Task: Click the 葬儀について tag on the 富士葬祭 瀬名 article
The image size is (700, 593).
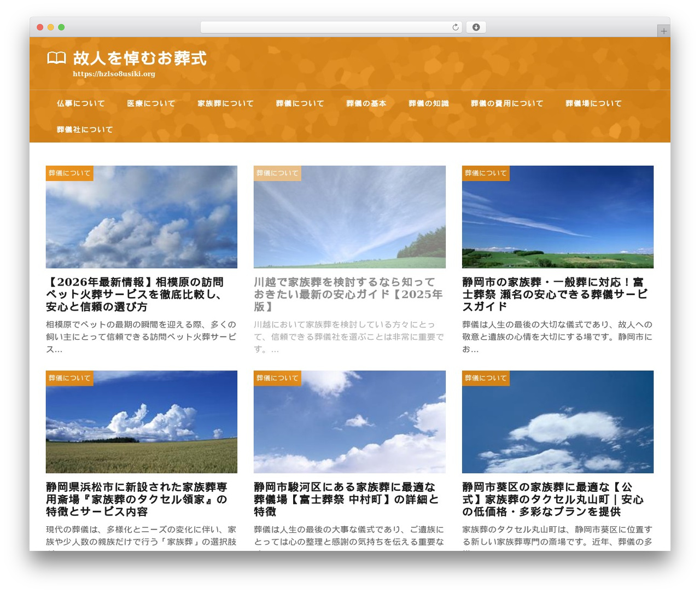Action: click(486, 173)
